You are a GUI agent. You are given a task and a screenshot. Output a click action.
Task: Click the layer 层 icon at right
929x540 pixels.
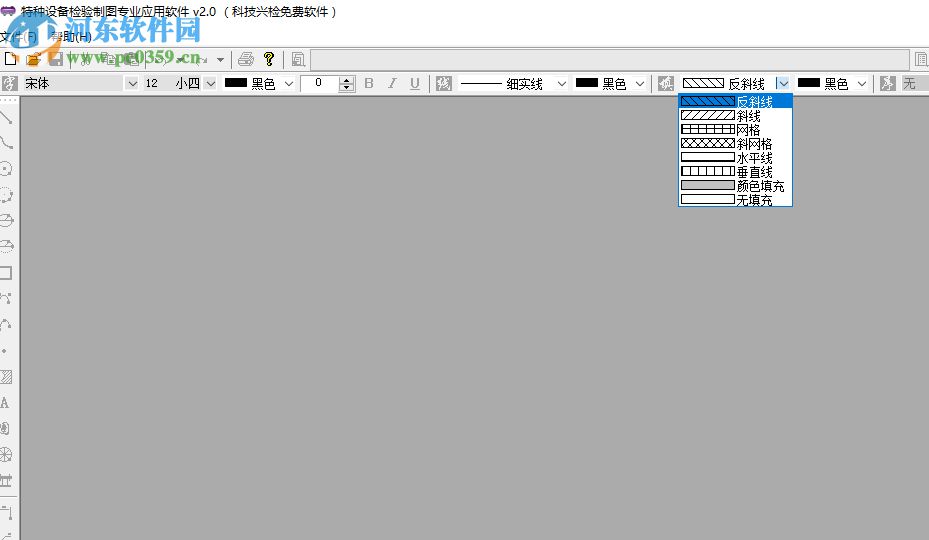(x=887, y=84)
